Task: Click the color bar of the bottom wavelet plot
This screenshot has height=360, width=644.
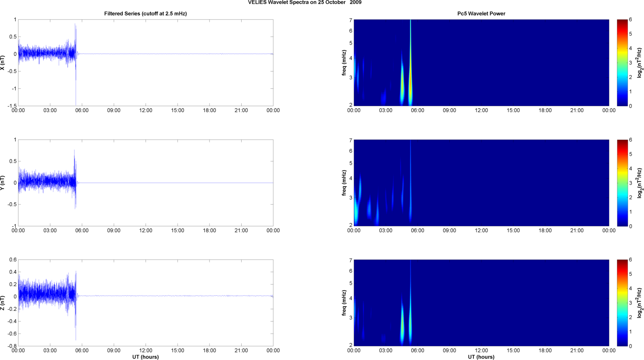Action: click(622, 303)
